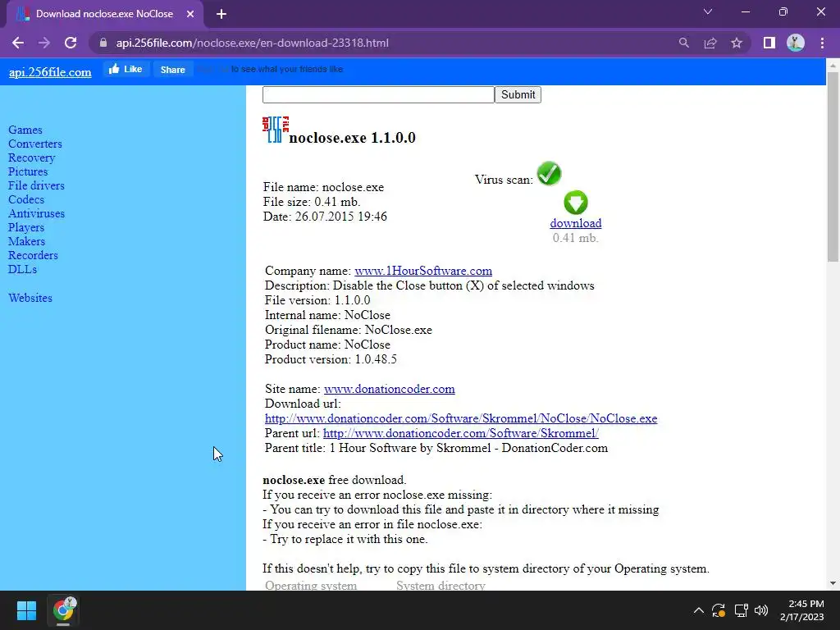Open network status tray icon
The width and height of the screenshot is (840, 630).
pyautogui.click(x=741, y=610)
